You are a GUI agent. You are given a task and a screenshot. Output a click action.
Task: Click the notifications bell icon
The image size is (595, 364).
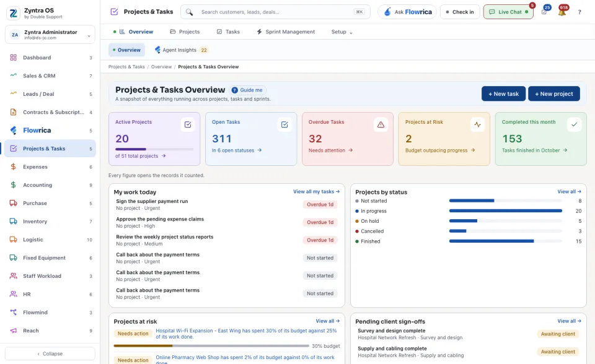click(562, 12)
